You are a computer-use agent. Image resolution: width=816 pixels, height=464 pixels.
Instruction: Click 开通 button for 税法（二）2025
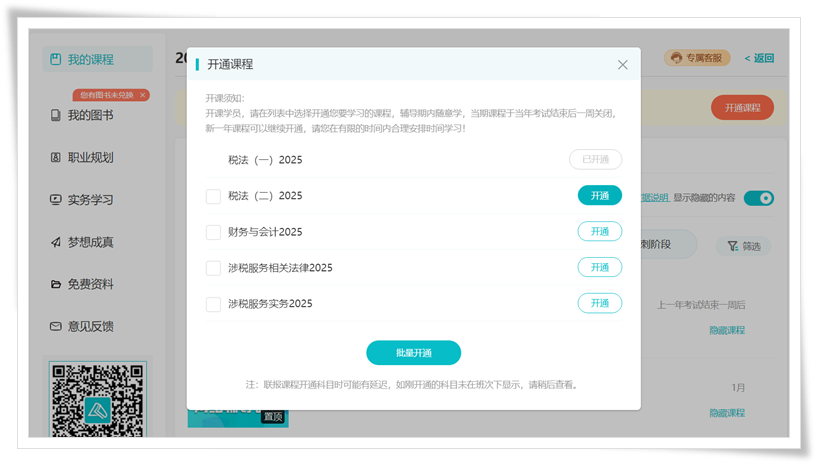[599, 196]
